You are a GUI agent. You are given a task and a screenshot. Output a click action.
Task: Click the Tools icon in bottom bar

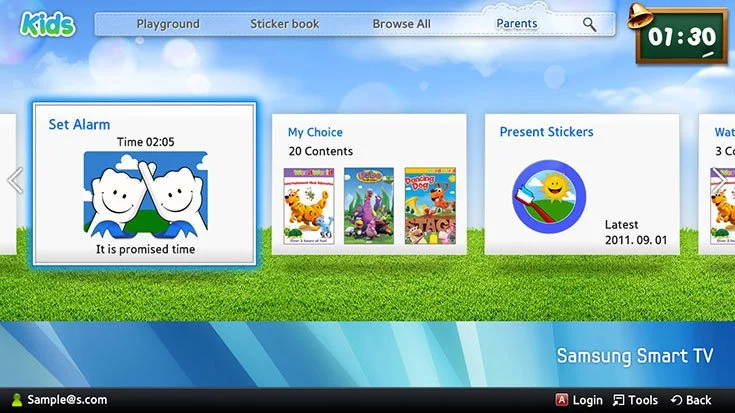618,400
